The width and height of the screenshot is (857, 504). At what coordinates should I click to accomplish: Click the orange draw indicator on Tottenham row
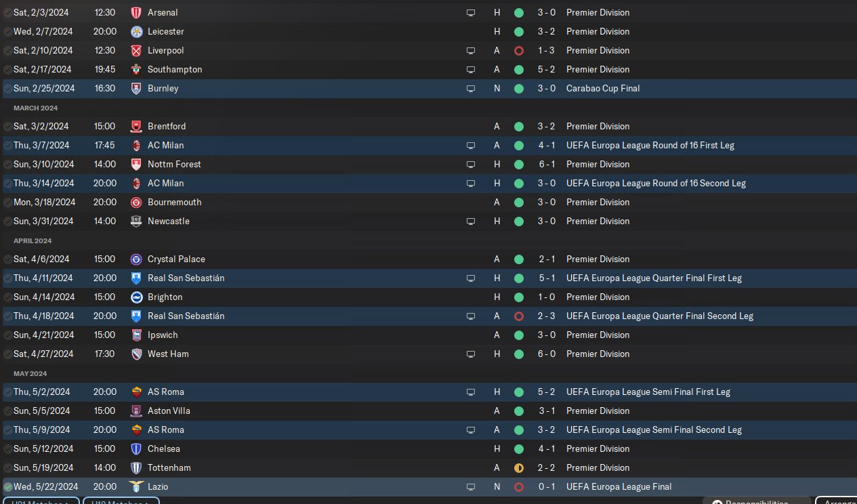pos(519,467)
